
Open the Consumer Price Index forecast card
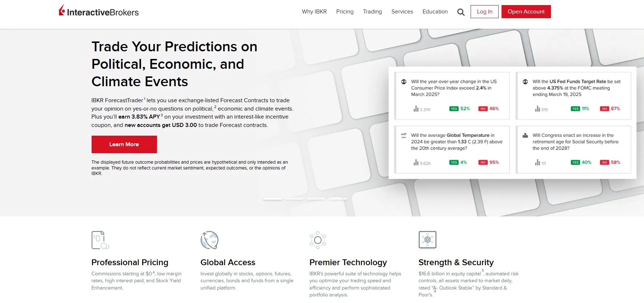452,96
